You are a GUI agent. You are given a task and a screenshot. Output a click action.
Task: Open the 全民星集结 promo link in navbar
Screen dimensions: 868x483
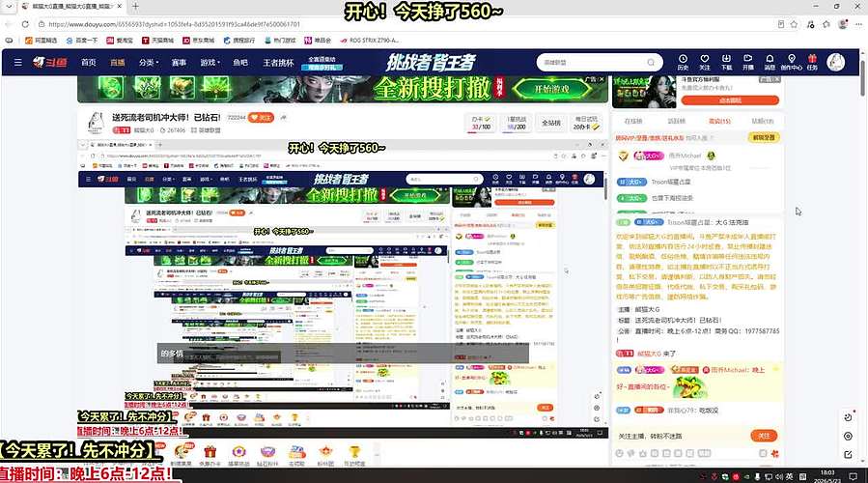pos(322,63)
